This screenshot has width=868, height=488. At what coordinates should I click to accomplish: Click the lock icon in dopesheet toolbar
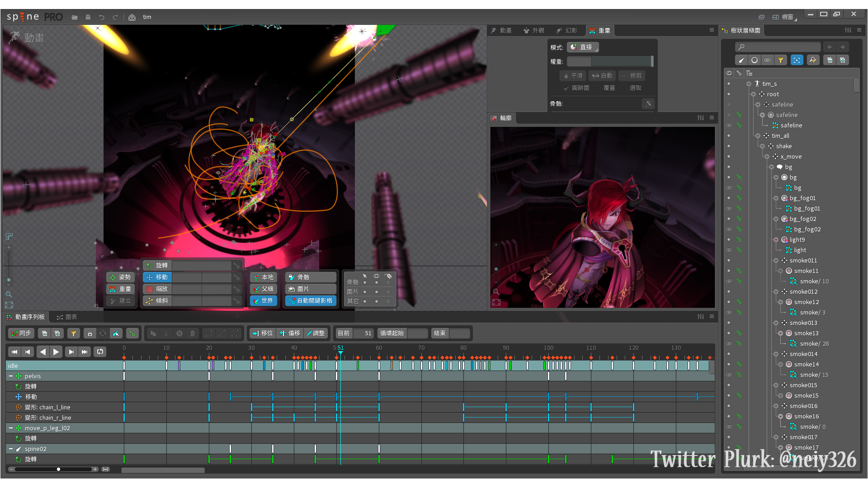coord(90,333)
